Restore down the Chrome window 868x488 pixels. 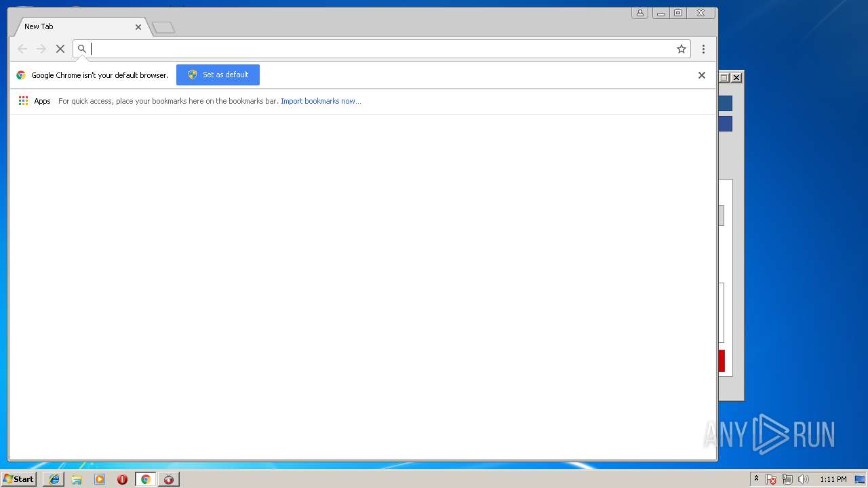click(x=678, y=13)
